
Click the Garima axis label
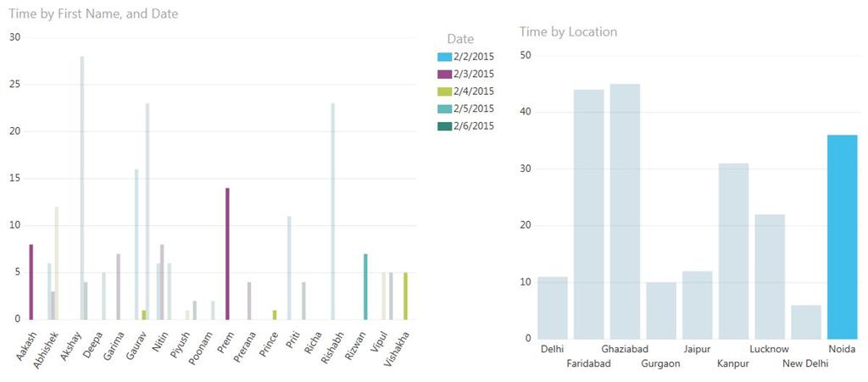pos(114,346)
